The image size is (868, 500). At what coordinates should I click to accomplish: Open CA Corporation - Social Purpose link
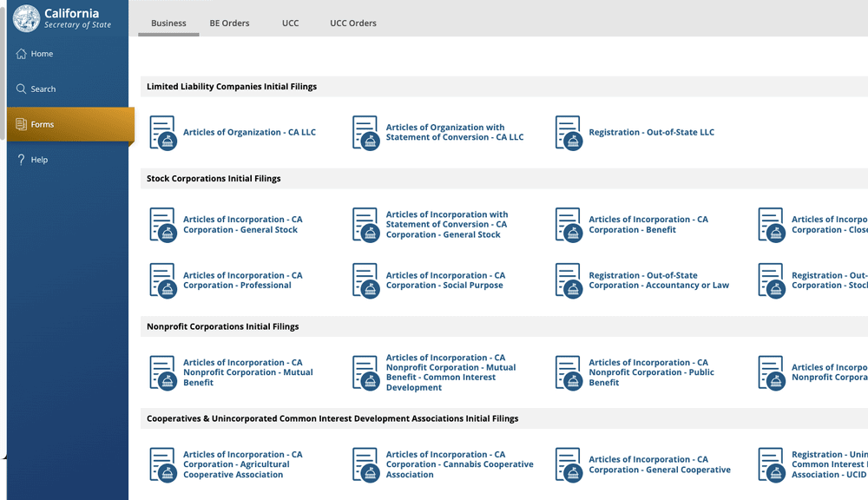(x=445, y=280)
